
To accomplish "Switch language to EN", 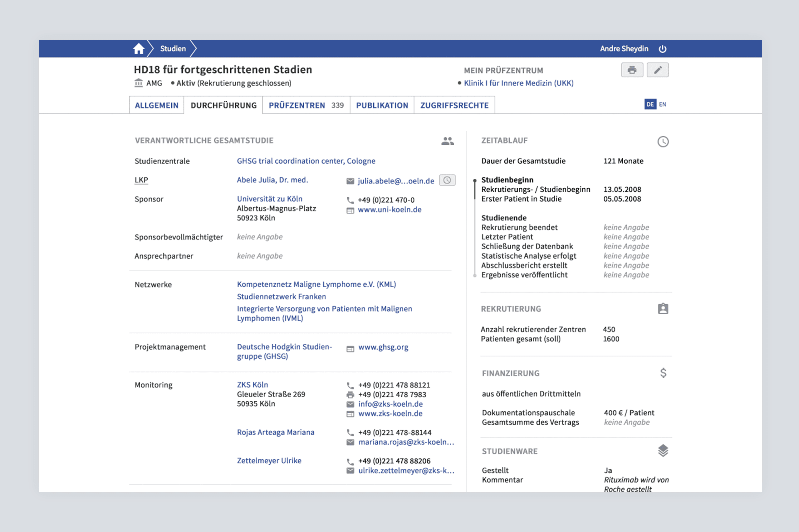I will point(663,104).
